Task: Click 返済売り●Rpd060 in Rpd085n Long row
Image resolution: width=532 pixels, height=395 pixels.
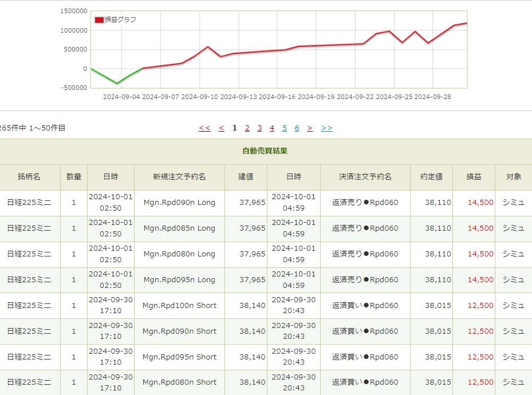Action: pos(365,228)
